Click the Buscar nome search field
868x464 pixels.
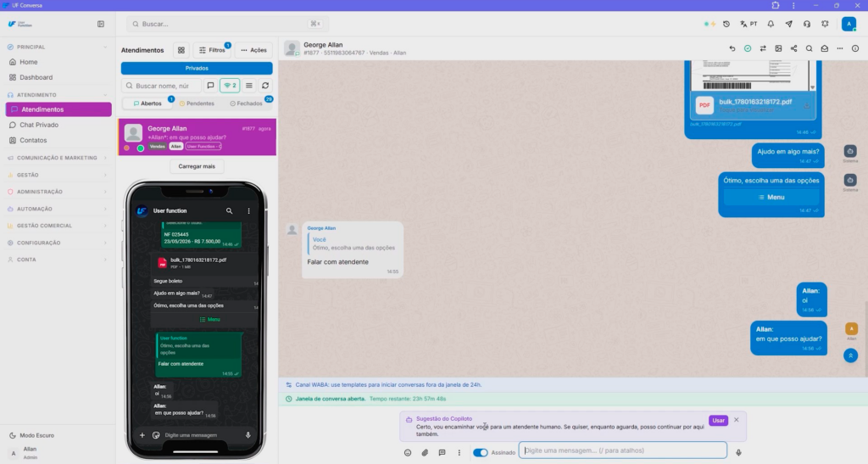click(161, 86)
